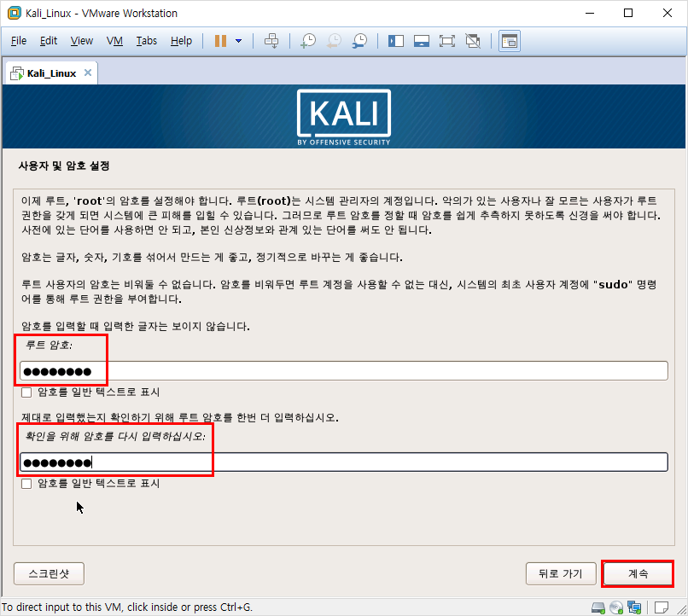This screenshot has width=688, height=616.
Task: Toggle the thumbnail bar icon
Action: click(421, 41)
